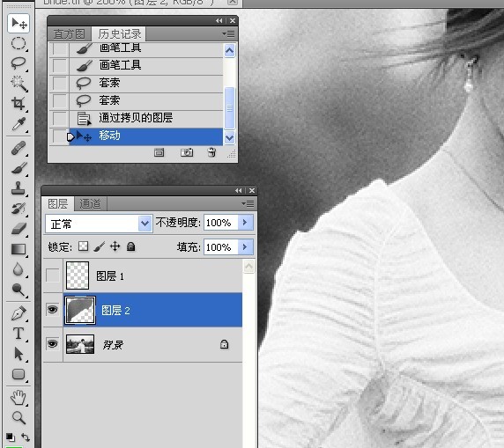Select the Pen tool
The width and height of the screenshot is (504, 448).
(19, 313)
